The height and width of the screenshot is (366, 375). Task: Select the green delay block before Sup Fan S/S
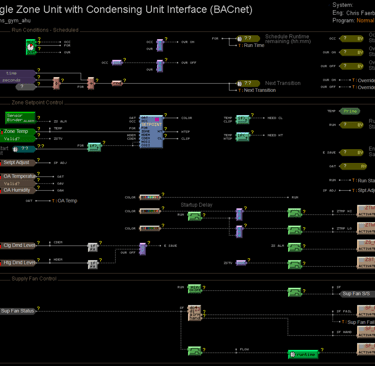[295, 292]
